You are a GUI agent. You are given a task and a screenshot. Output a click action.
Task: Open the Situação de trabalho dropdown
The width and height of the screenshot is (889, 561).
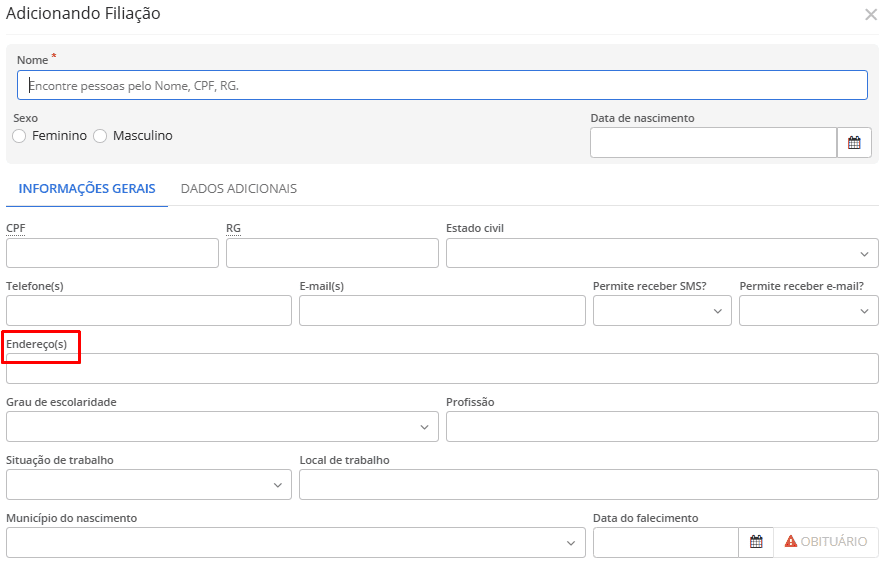[x=149, y=485]
